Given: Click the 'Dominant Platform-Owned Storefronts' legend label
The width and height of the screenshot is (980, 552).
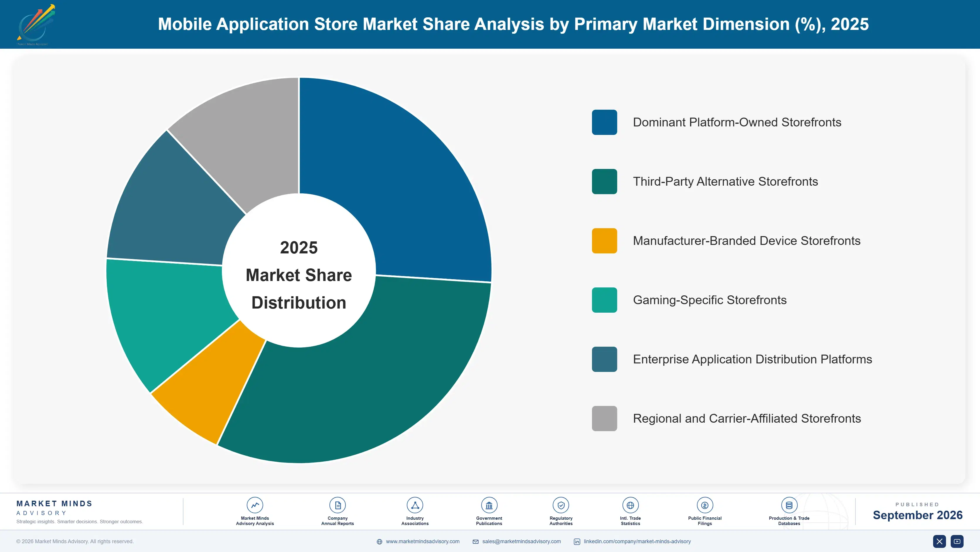Looking at the screenshot, I should tap(737, 122).
